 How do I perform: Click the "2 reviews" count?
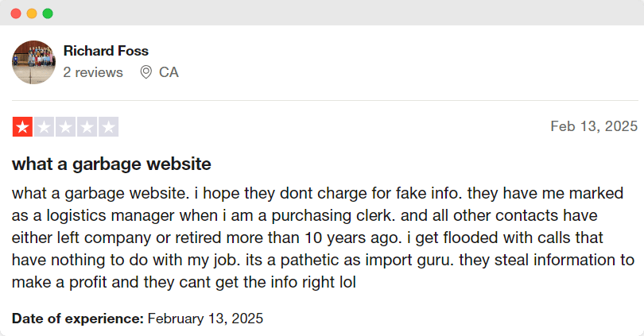point(93,72)
